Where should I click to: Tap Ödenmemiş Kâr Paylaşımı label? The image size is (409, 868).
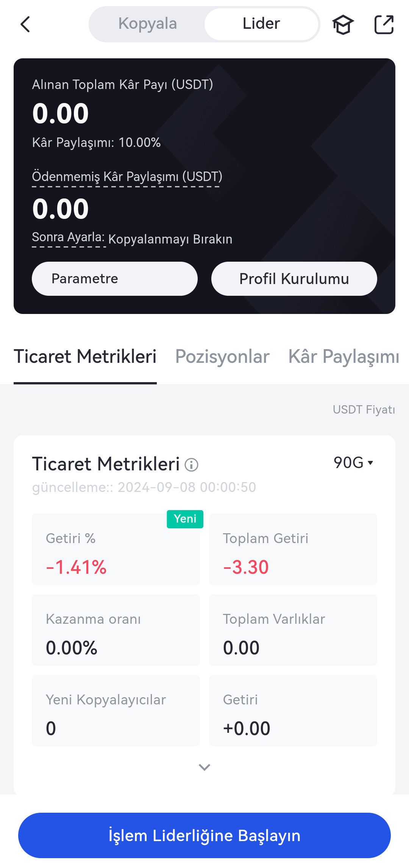[127, 177]
